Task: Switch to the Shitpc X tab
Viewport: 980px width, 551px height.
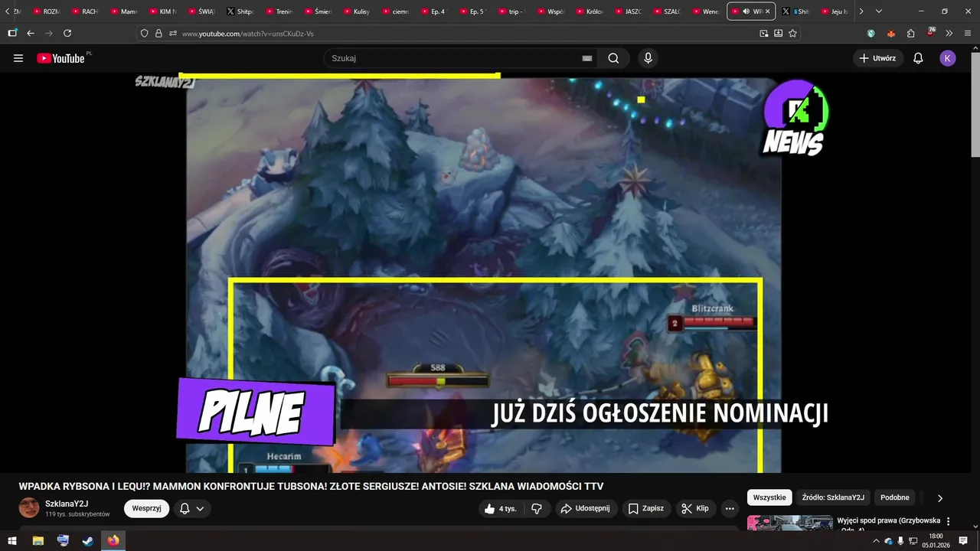Action: [240, 11]
